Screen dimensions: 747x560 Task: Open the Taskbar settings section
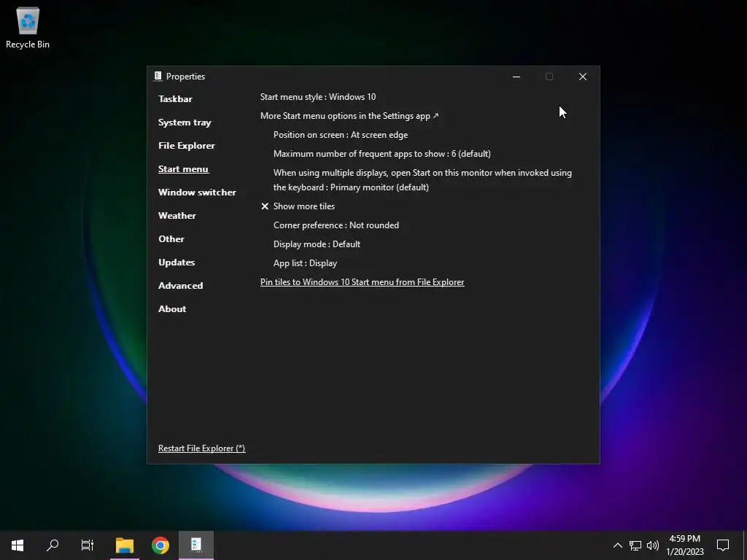(175, 99)
